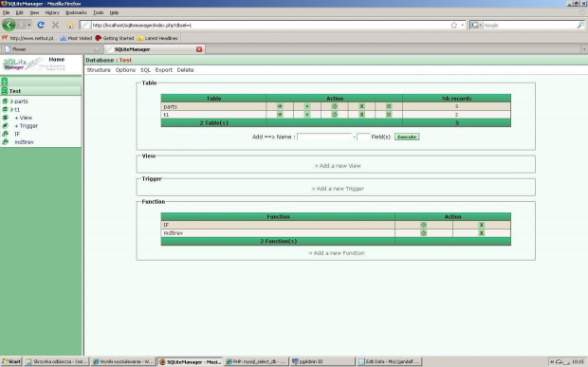Bookmark this page with the star icon
The image size is (588, 367).
[453, 25]
